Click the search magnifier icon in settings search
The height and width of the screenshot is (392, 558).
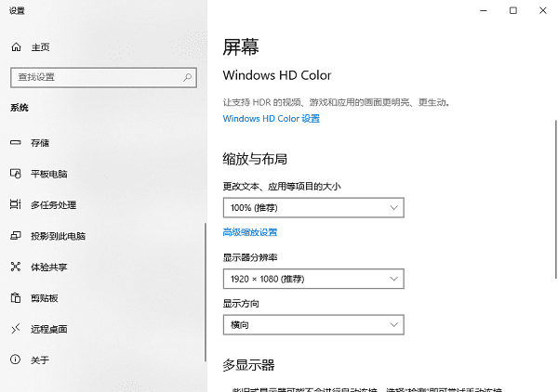(x=188, y=77)
